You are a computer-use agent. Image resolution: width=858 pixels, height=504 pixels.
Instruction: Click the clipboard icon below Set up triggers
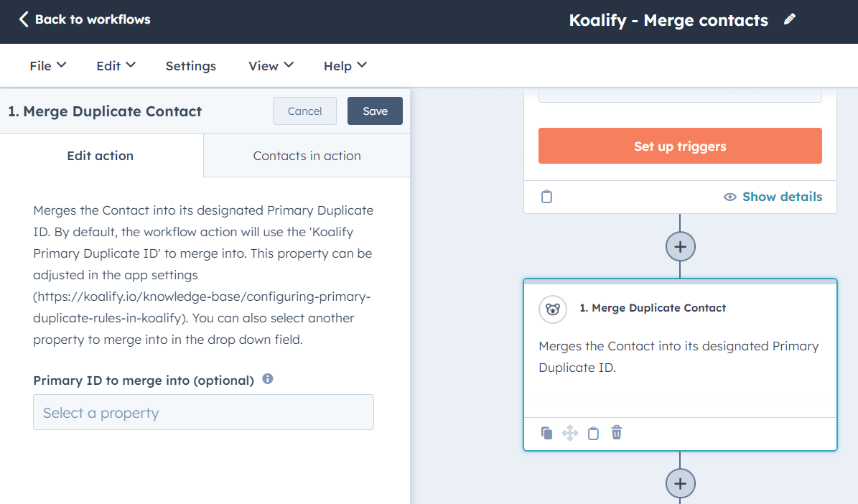546,196
